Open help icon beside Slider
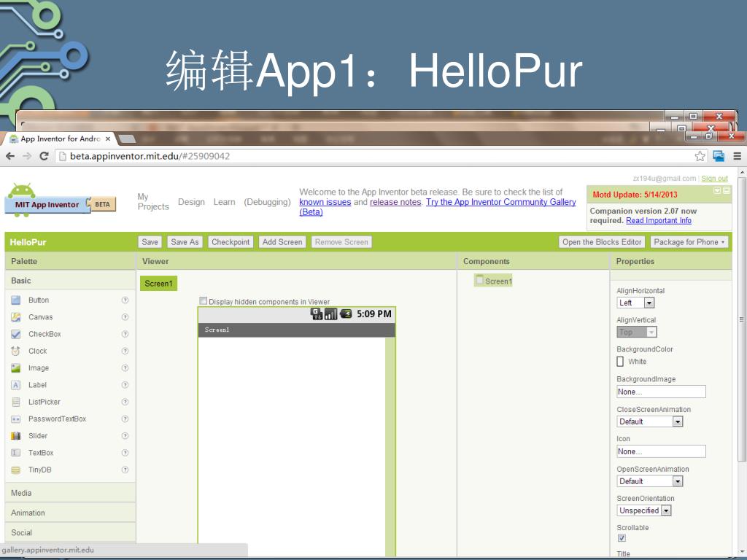The width and height of the screenshot is (747, 560). (x=125, y=436)
